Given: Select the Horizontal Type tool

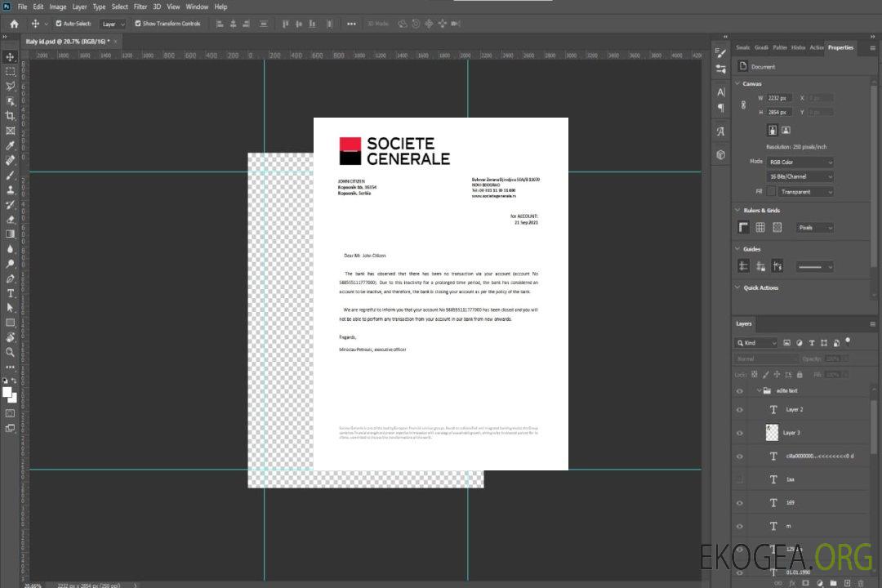Looking at the screenshot, I should pos(10,293).
